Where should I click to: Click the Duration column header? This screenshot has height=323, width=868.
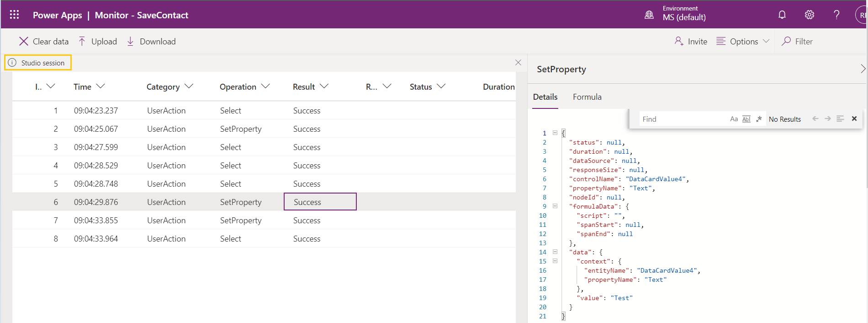499,86
